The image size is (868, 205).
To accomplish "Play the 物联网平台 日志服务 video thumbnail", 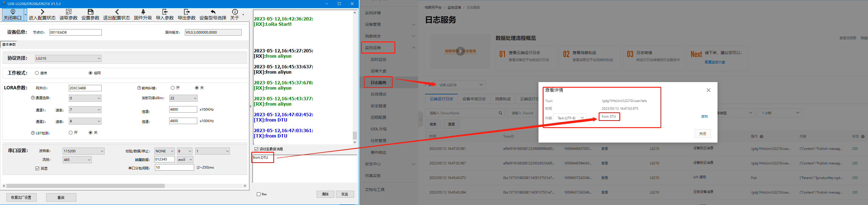I will (x=461, y=51).
